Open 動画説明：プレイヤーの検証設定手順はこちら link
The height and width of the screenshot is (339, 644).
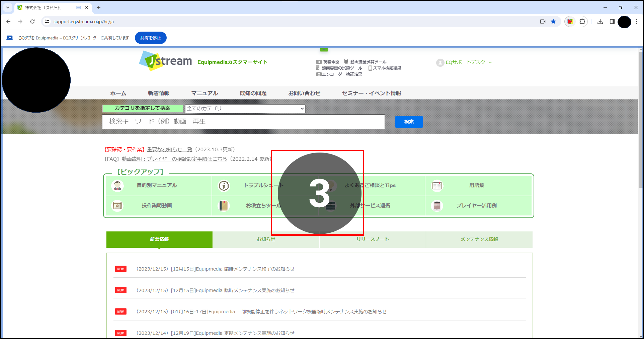pyautogui.click(x=174, y=159)
